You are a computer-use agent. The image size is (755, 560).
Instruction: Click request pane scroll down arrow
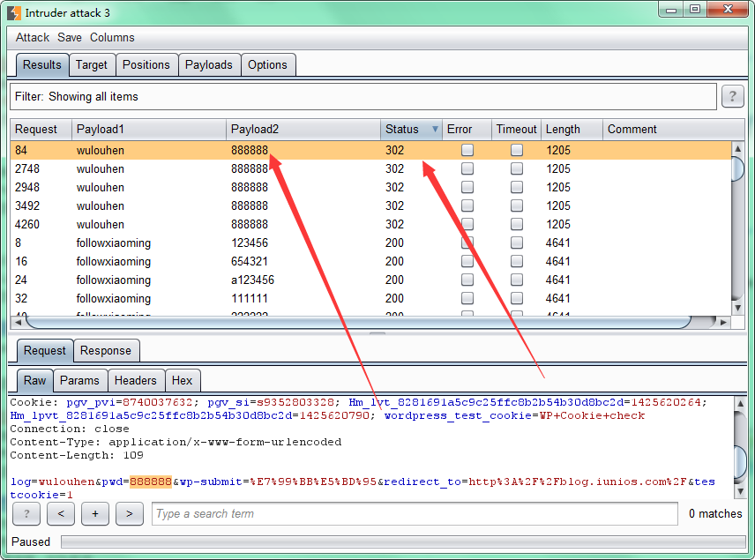point(740,491)
